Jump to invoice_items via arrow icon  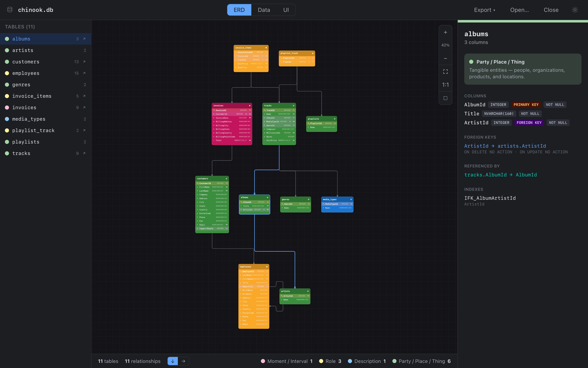(84, 96)
